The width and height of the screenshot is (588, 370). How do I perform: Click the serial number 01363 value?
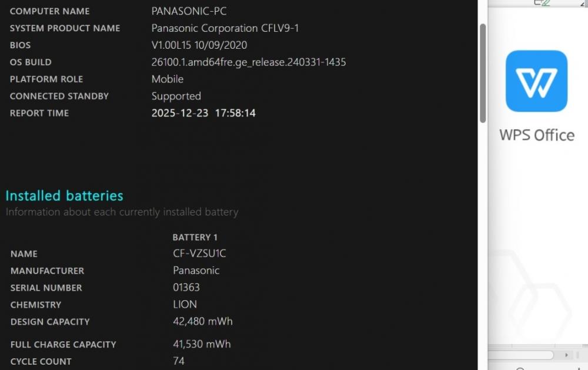pos(186,288)
